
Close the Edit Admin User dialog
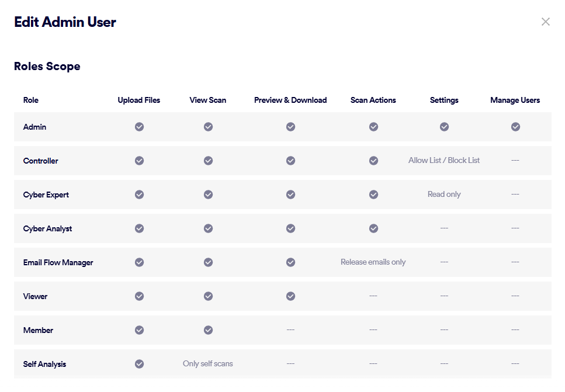click(x=546, y=22)
